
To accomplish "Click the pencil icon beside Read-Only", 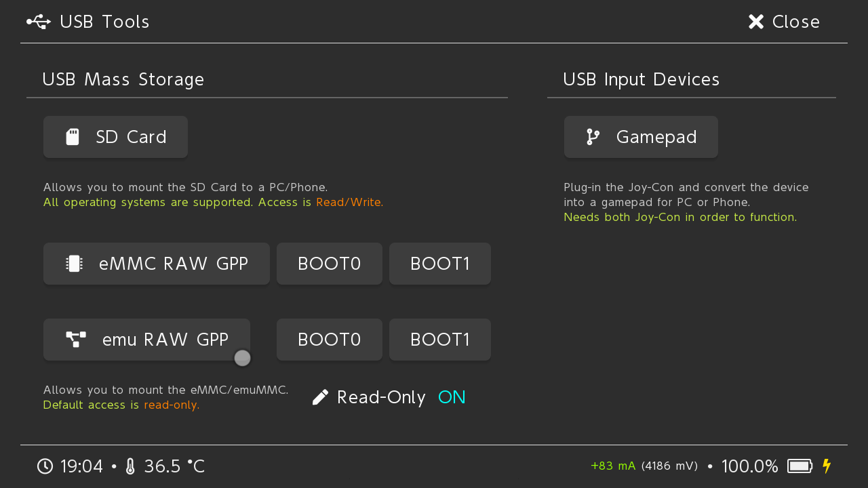I will [320, 397].
